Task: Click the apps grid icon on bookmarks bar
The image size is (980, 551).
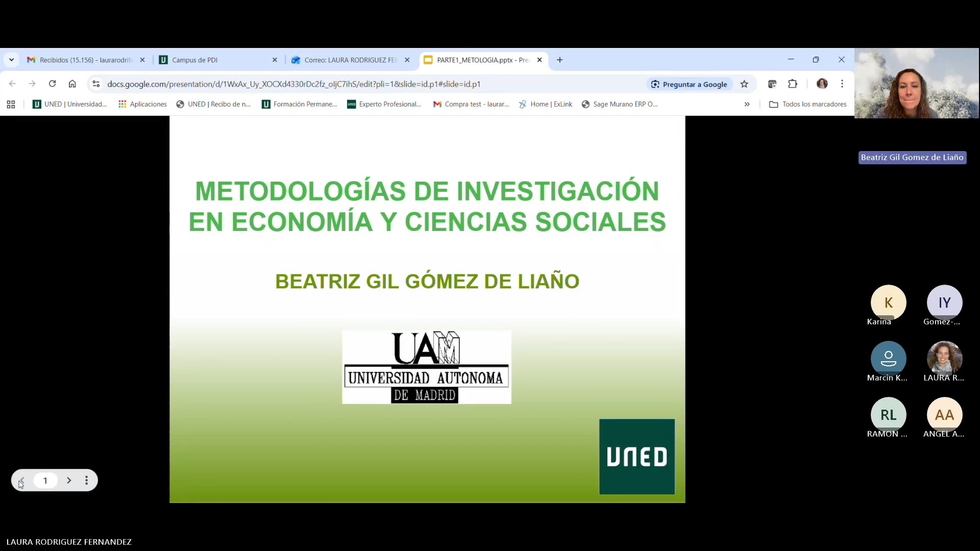Action: point(10,104)
